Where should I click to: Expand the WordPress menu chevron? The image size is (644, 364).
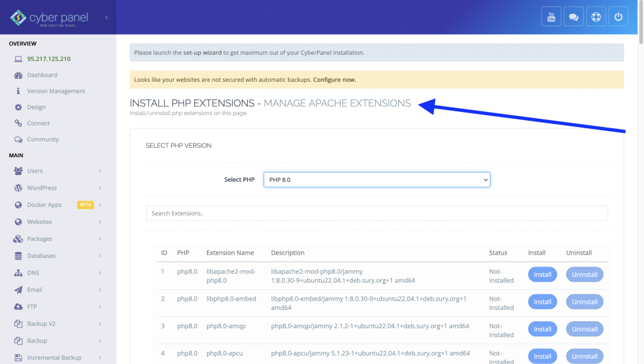click(x=100, y=188)
